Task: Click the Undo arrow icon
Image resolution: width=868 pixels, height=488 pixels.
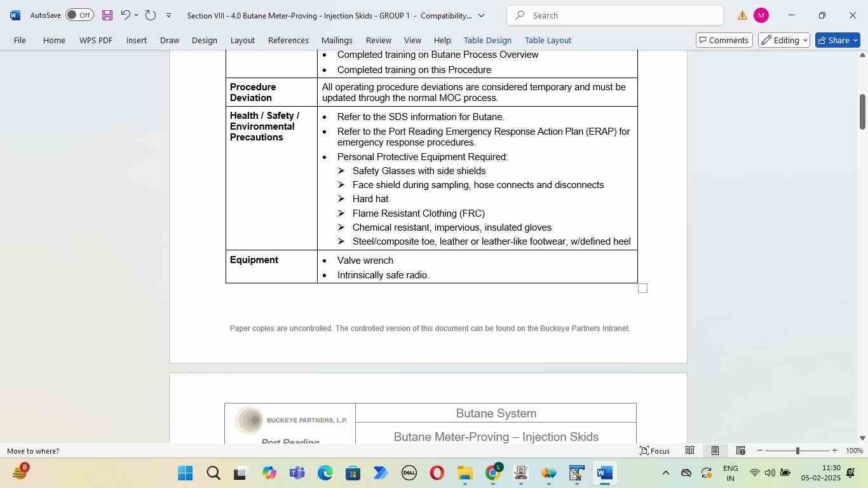Action: point(125,15)
